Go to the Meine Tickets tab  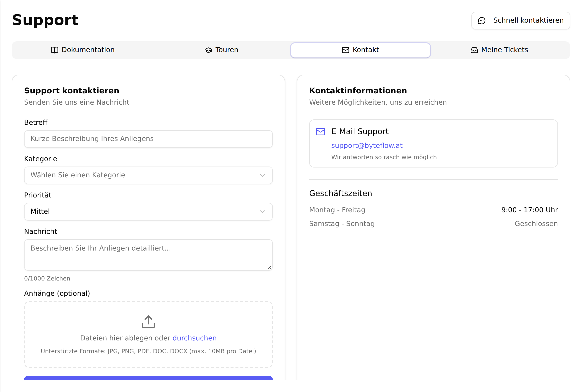(x=499, y=50)
